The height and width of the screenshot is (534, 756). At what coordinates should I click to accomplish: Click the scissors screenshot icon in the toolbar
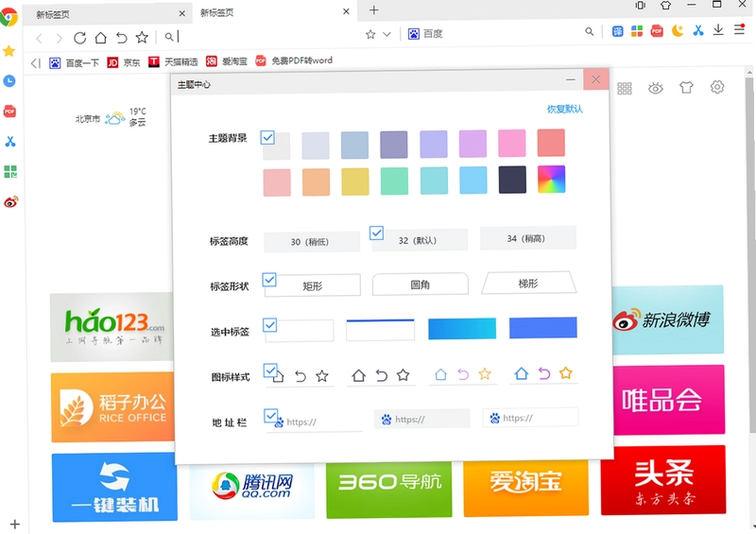(697, 31)
